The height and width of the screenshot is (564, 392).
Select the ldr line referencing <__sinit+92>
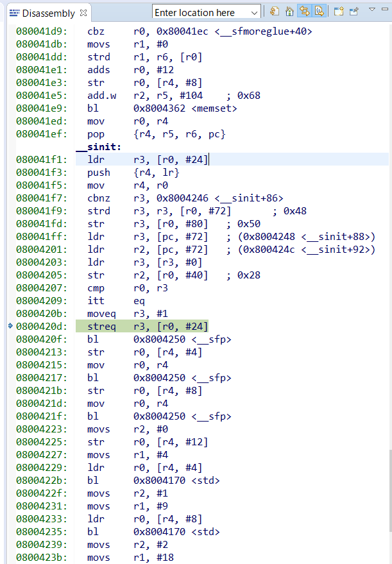(231, 250)
